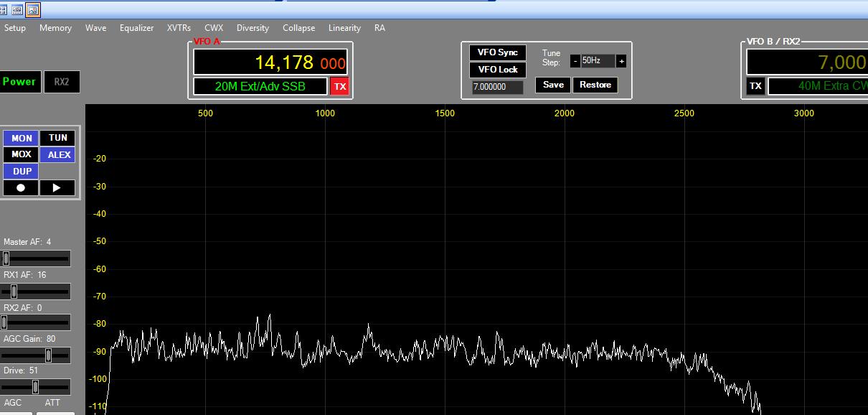Click the TX box in VFO B panel
The image size is (868, 415).
tap(755, 87)
